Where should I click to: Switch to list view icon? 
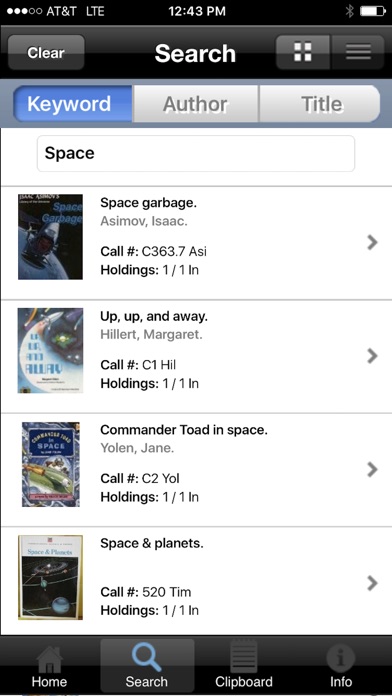358,52
